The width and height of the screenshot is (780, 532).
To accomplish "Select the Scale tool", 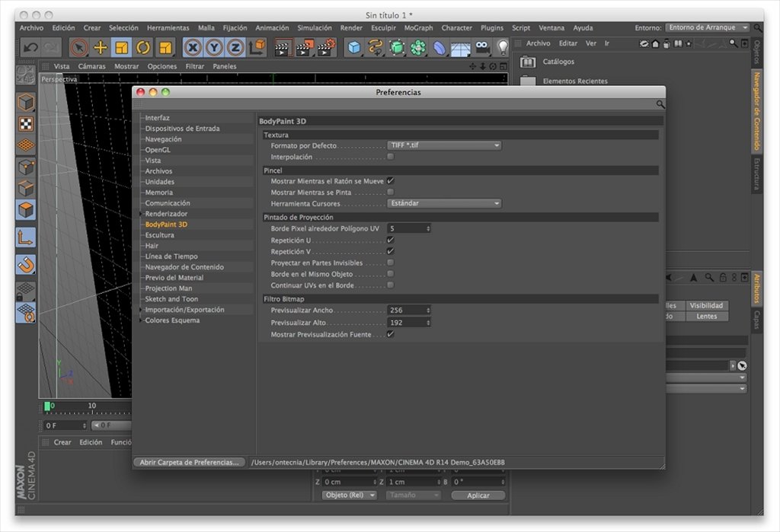I will [121, 48].
